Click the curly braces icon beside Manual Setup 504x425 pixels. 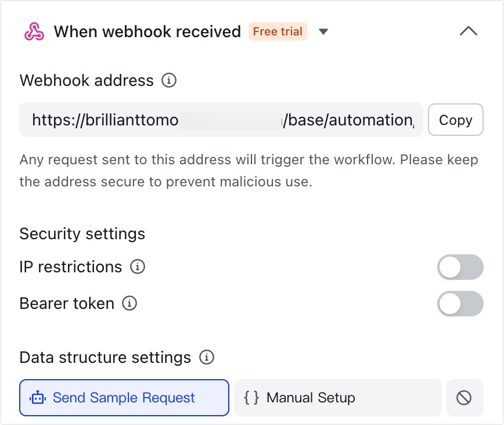click(251, 398)
